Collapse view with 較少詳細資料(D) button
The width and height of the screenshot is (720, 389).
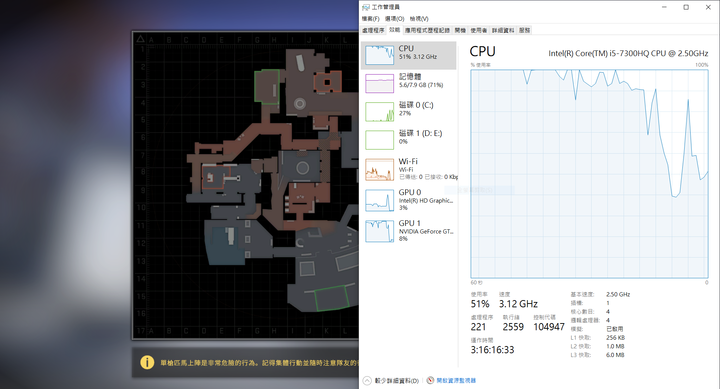point(391,381)
